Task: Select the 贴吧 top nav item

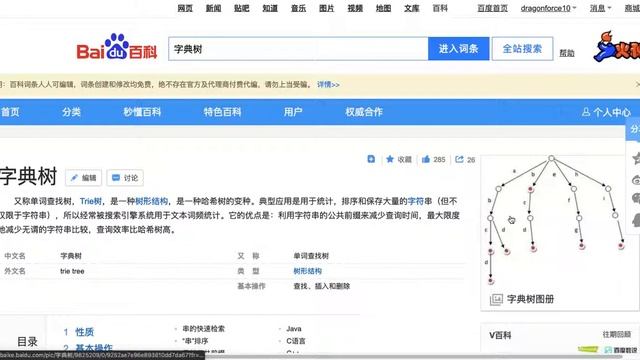Action: coord(242,8)
